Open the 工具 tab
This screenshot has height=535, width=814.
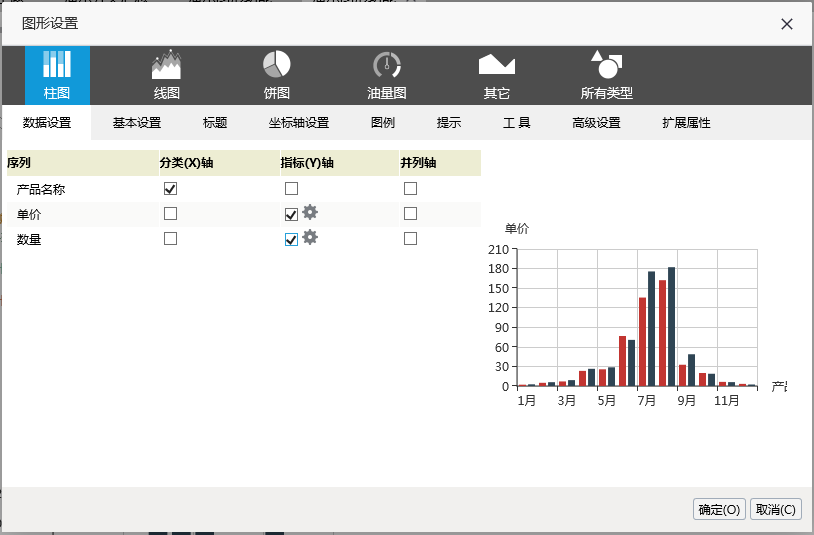(x=517, y=123)
